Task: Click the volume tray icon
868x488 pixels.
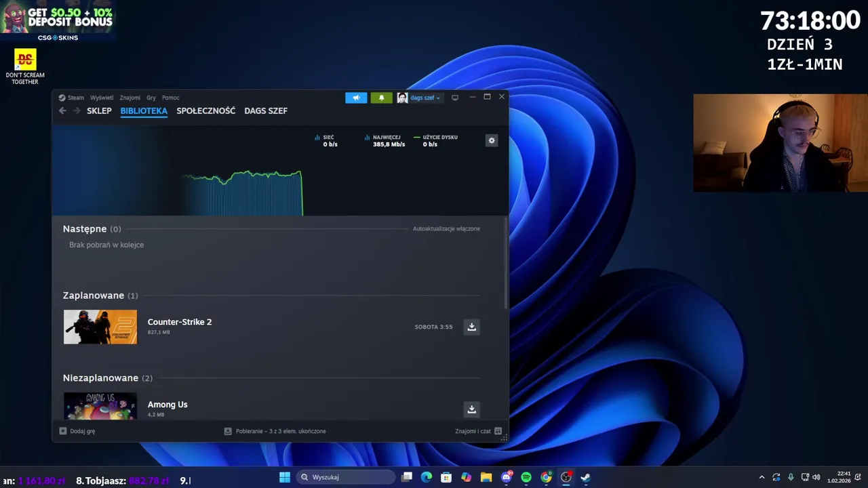Action: coord(816,477)
